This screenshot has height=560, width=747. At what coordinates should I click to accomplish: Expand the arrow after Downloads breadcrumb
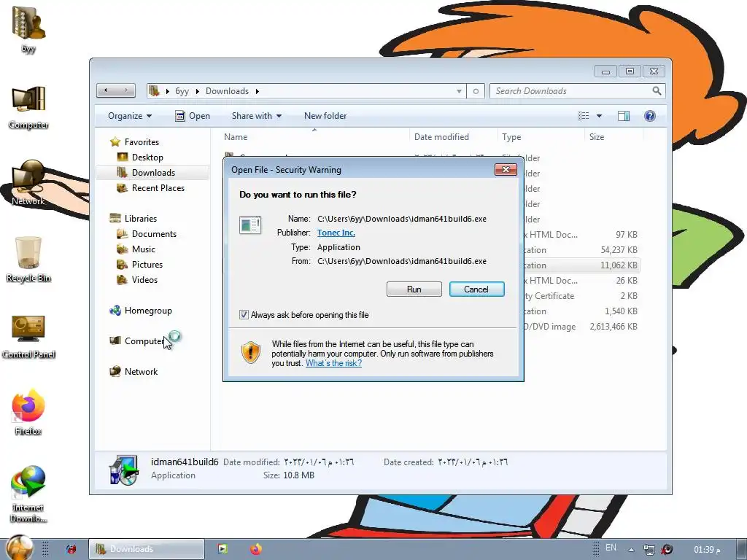[x=258, y=91]
